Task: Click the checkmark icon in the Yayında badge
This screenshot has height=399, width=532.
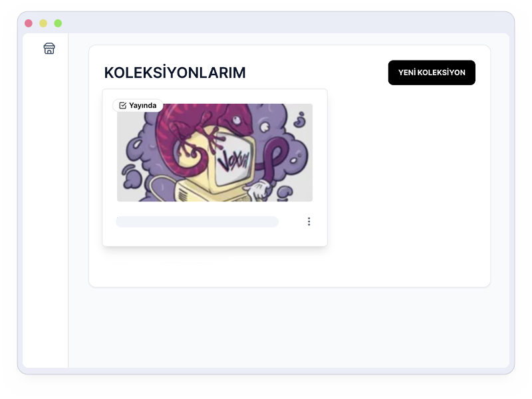Action: tap(123, 106)
